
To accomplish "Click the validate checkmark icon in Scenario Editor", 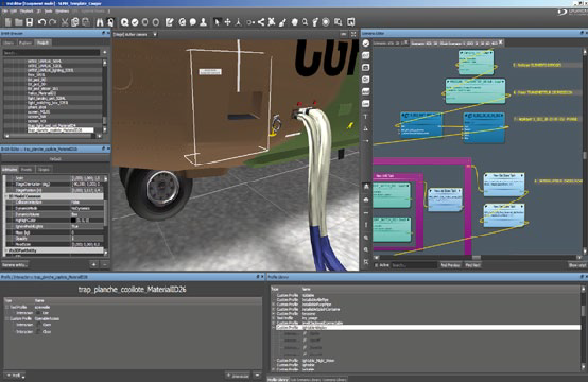I will 366,44.
